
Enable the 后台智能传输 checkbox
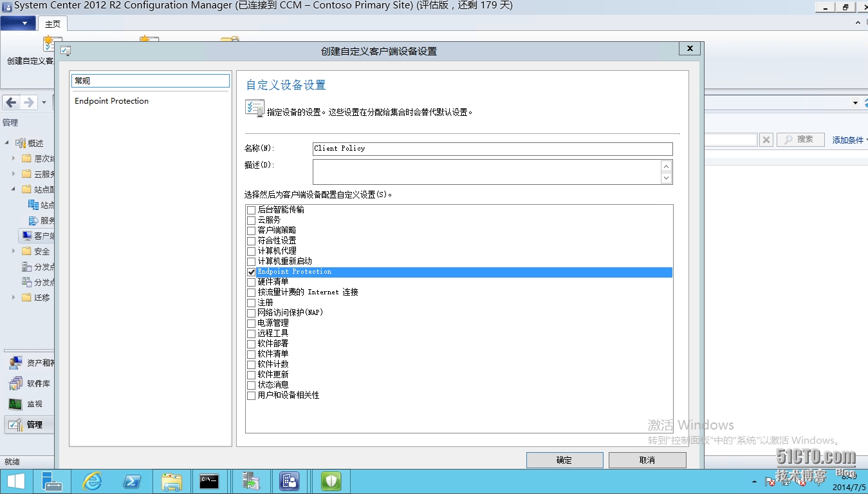[252, 210]
